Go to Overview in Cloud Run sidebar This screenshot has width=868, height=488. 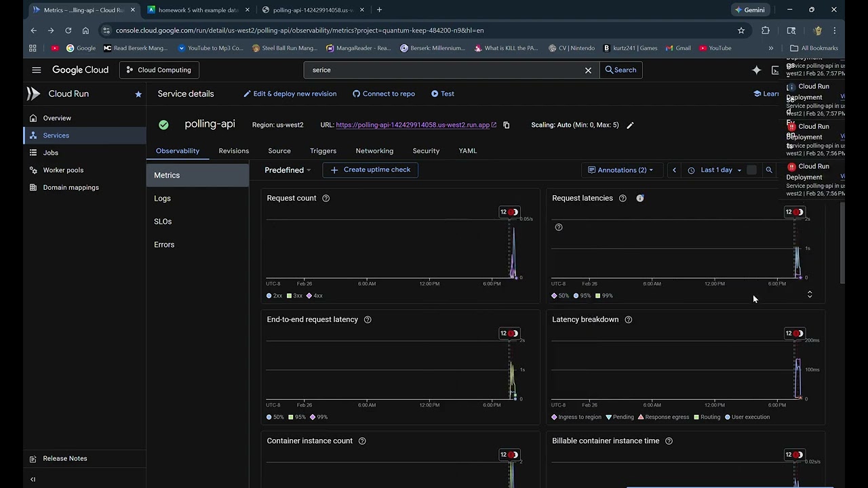(85, 118)
